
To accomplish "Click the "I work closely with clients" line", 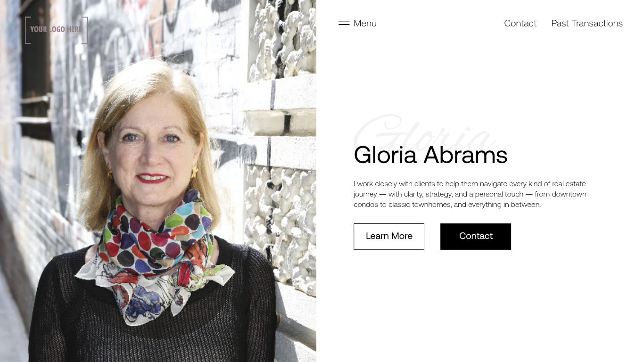I will click(x=470, y=184).
